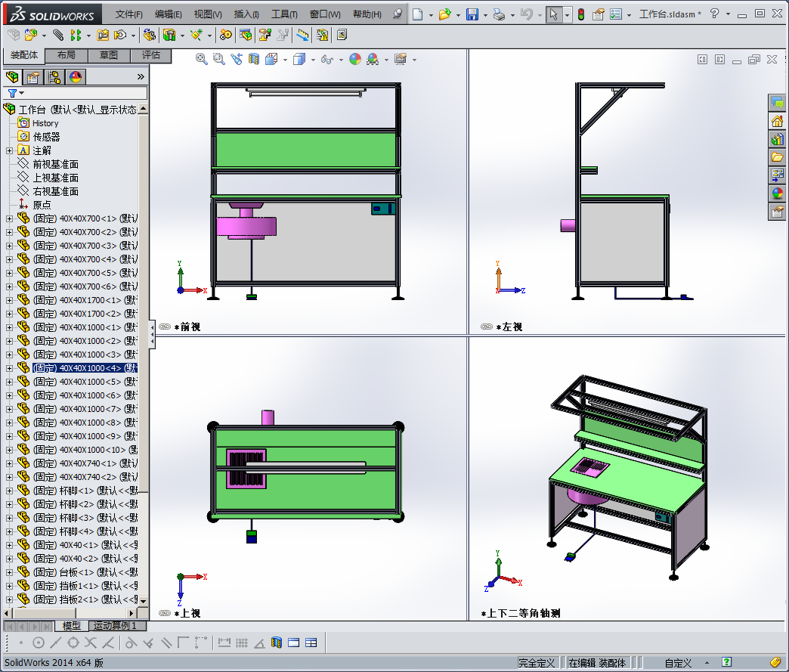The width and height of the screenshot is (789, 672).
Task: Click the SolidWorks Resources home icon
Action: click(777, 121)
